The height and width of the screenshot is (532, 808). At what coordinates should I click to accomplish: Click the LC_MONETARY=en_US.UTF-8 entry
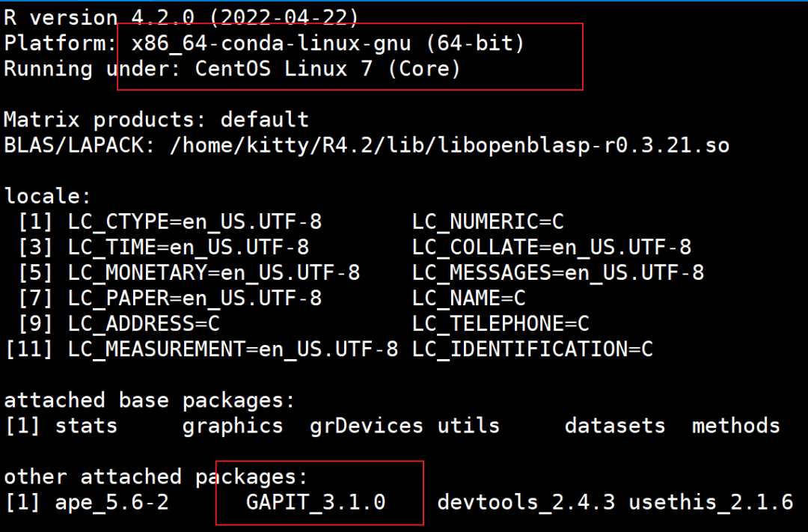tap(214, 272)
